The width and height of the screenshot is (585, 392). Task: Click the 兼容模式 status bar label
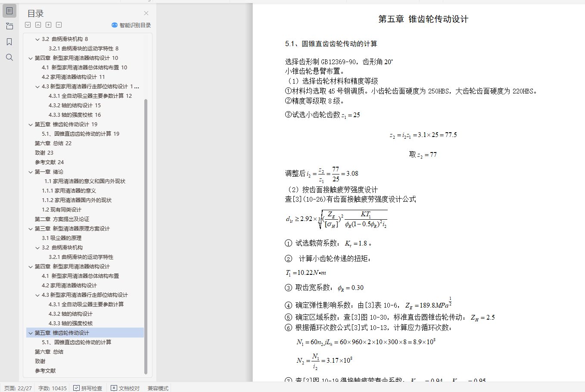(158, 388)
